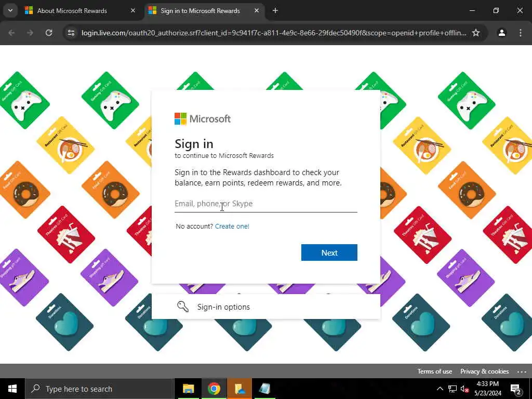Open the footer ellipsis more options
Screen dimensions: 532x399
click(522, 371)
